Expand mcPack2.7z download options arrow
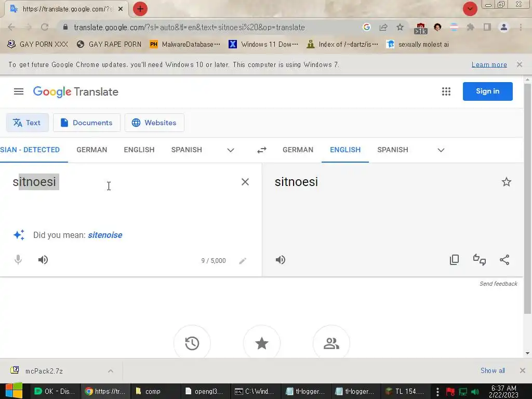Screen dimensions: 532x399 click(111, 371)
